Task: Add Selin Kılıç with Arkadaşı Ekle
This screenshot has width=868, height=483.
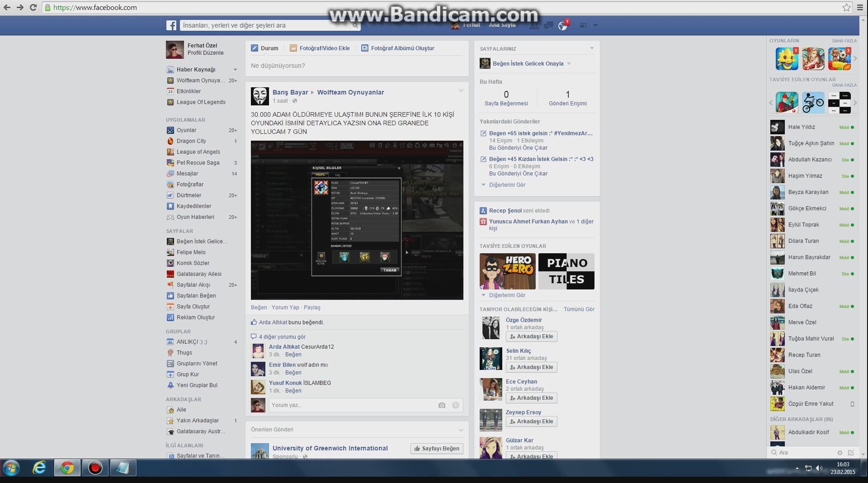Action: pos(532,367)
